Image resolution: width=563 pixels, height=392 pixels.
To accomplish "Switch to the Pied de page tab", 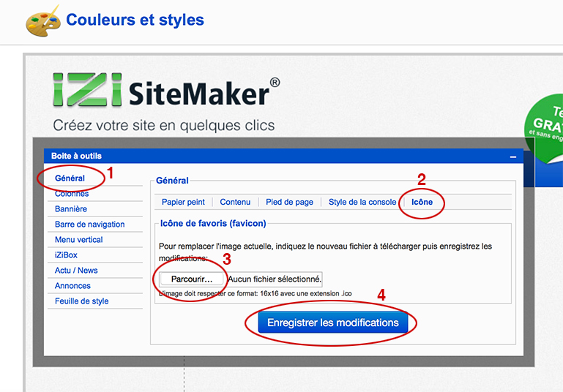I will click(x=289, y=202).
